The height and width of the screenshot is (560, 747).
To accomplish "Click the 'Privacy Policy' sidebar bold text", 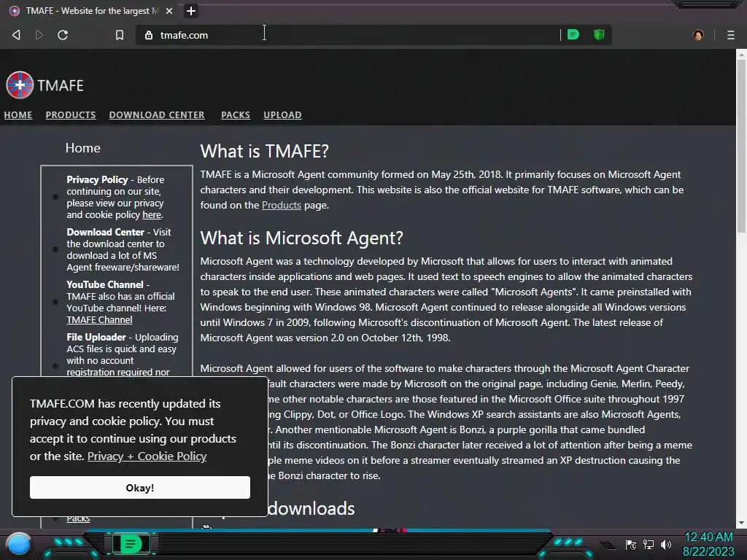I will (97, 179).
